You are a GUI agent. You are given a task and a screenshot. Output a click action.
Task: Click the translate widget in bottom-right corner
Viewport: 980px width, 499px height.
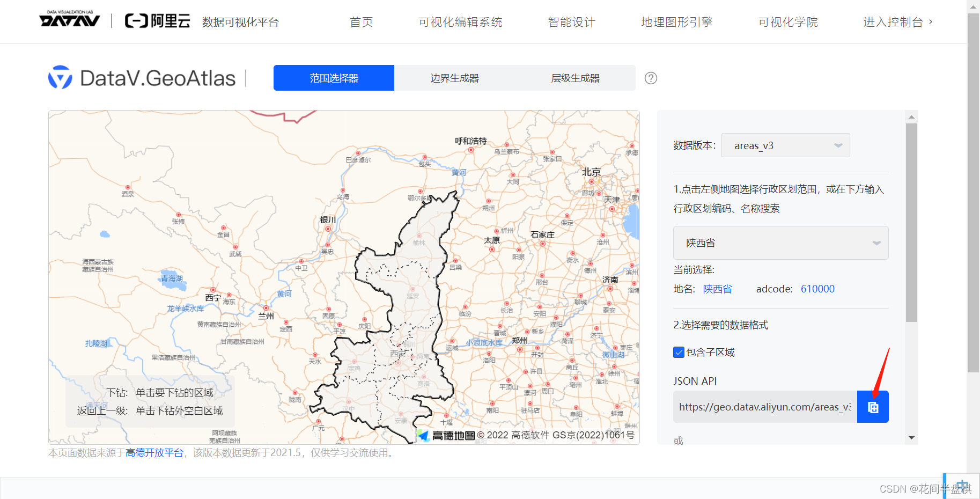pyautogui.click(x=962, y=486)
